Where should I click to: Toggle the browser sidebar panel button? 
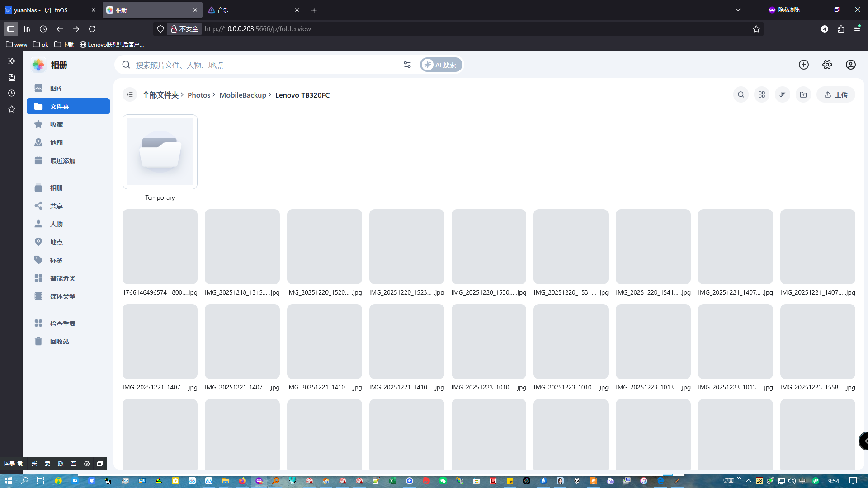[11, 29]
